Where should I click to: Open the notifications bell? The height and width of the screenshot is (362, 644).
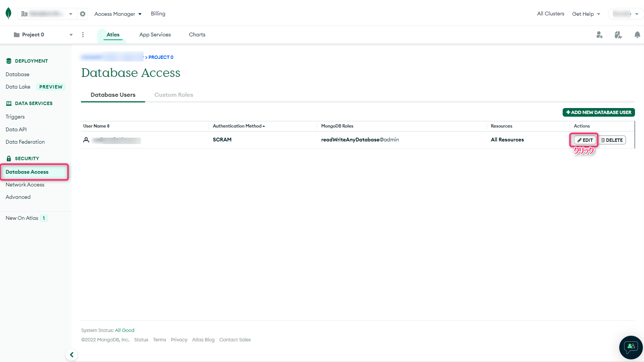[637, 35]
